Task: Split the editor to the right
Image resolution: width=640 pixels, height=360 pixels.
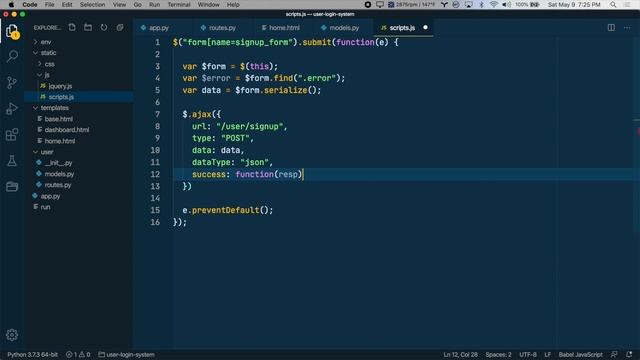Action: coord(611,27)
